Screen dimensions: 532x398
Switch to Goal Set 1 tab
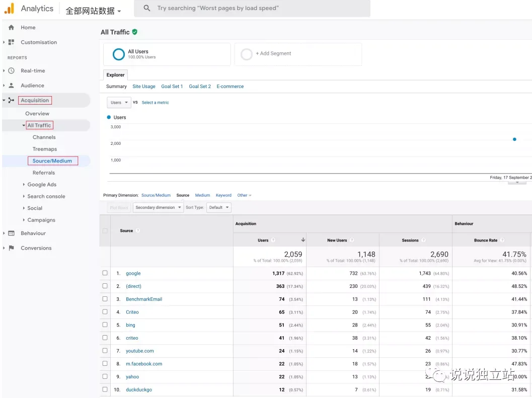tap(172, 87)
